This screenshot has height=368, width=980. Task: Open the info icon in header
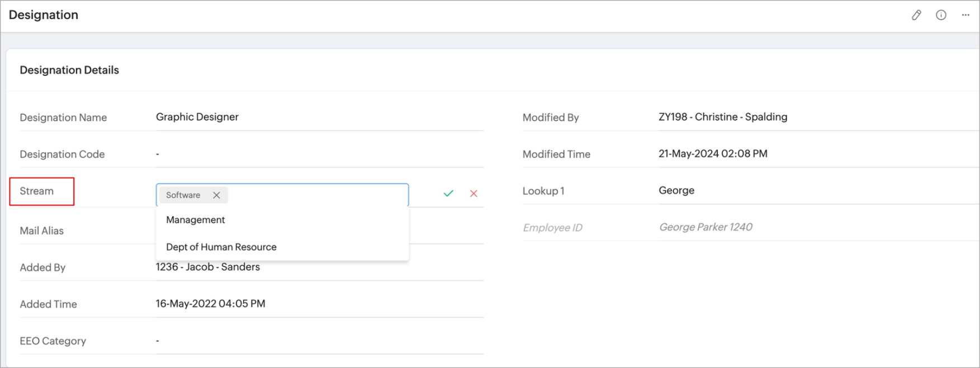[941, 15]
